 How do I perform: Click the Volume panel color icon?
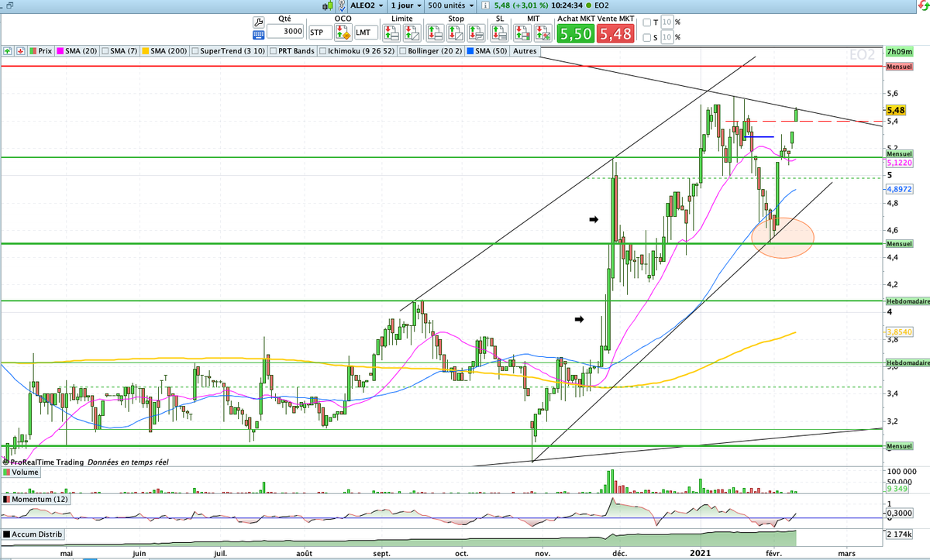[7, 472]
